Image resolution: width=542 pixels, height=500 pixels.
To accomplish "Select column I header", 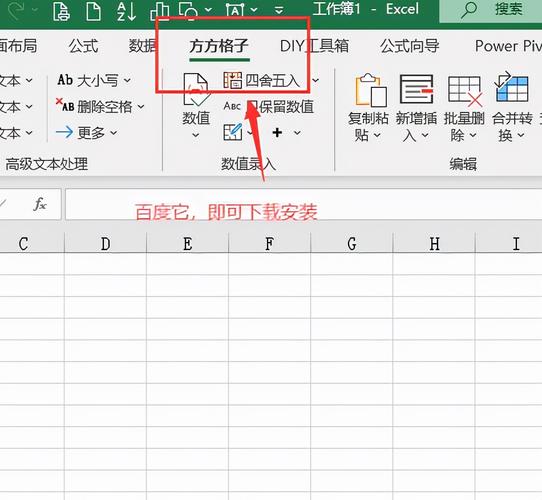I will [x=509, y=243].
